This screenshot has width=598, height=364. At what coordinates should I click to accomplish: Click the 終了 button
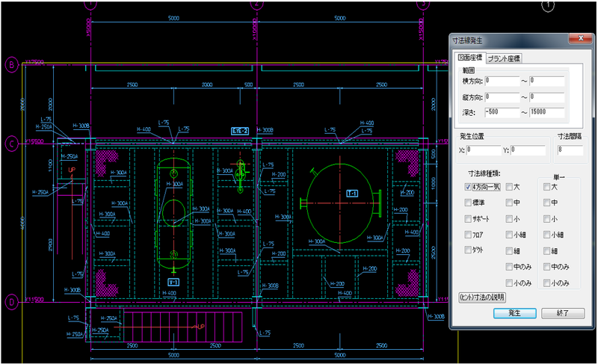pyautogui.click(x=563, y=313)
